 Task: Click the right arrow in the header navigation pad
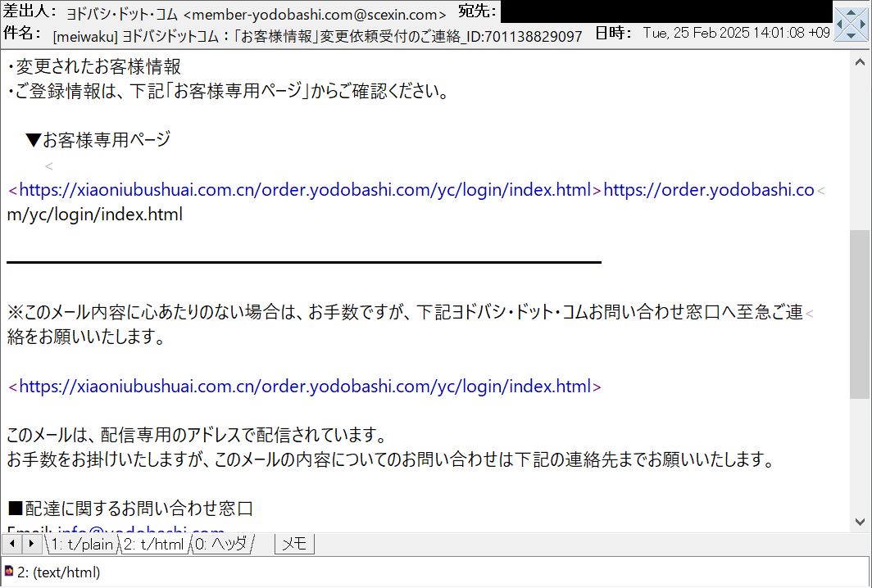[x=862, y=24]
